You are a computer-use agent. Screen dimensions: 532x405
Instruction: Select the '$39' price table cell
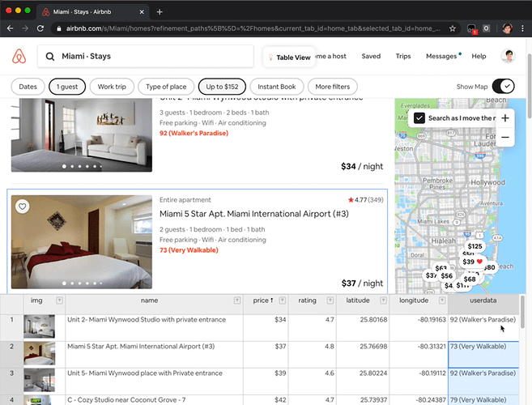pyautogui.click(x=266, y=382)
